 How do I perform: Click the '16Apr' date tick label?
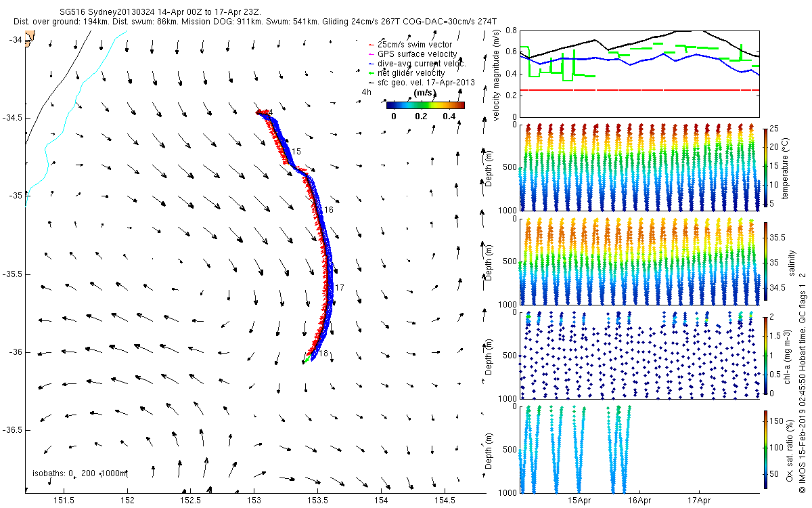click(639, 501)
